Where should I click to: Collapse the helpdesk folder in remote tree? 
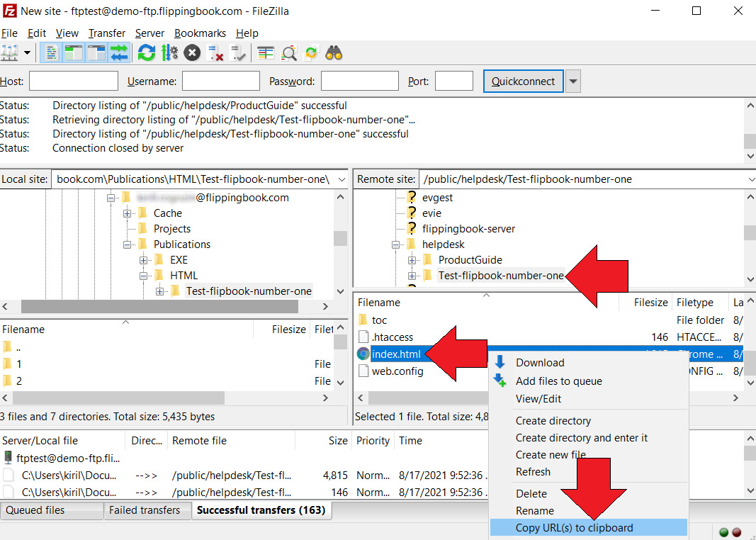395,244
